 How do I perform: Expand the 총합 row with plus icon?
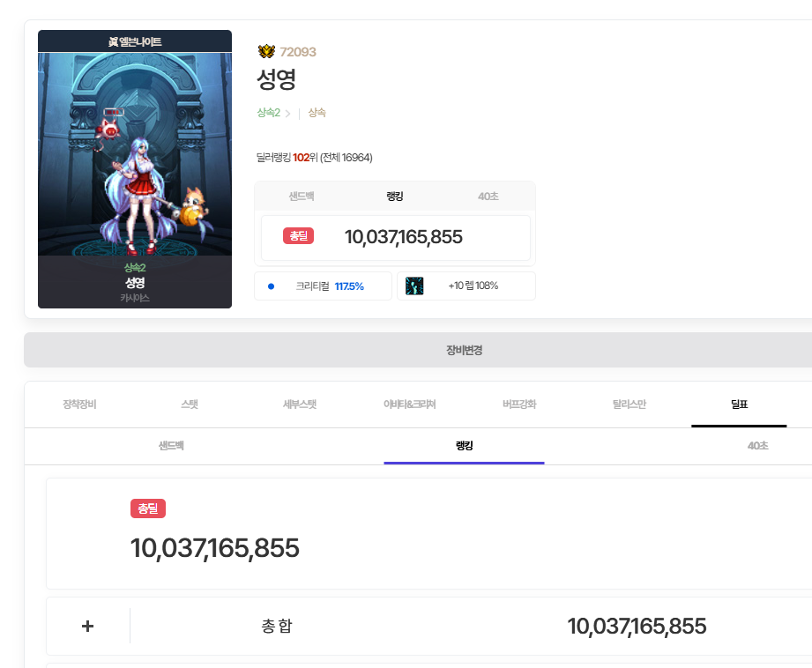tap(87, 626)
